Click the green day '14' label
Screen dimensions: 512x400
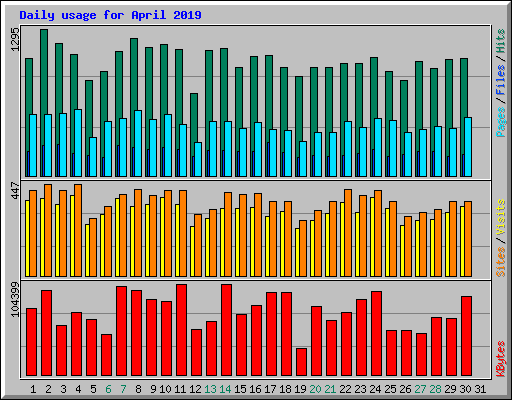(225, 389)
